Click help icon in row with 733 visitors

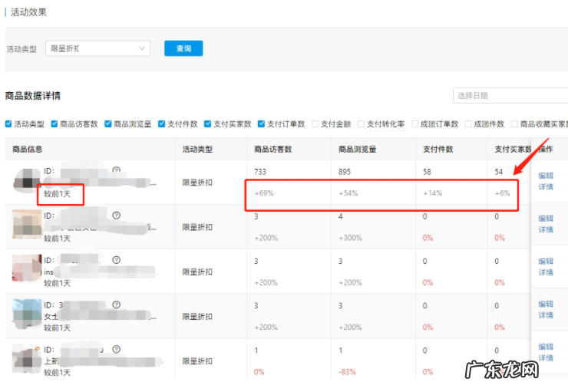point(116,170)
